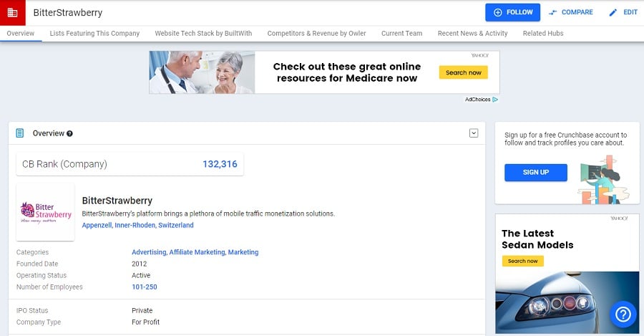Click the 101-250 employees link
This screenshot has height=336, width=644.
[x=144, y=287]
